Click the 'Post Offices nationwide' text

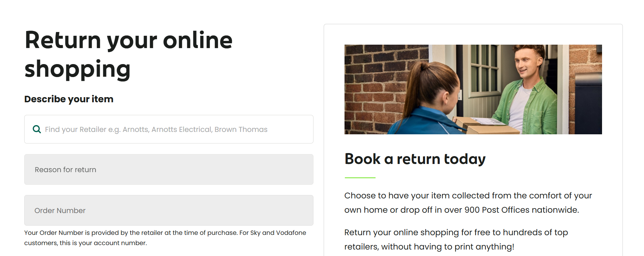pyautogui.click(x=530, y=210)
